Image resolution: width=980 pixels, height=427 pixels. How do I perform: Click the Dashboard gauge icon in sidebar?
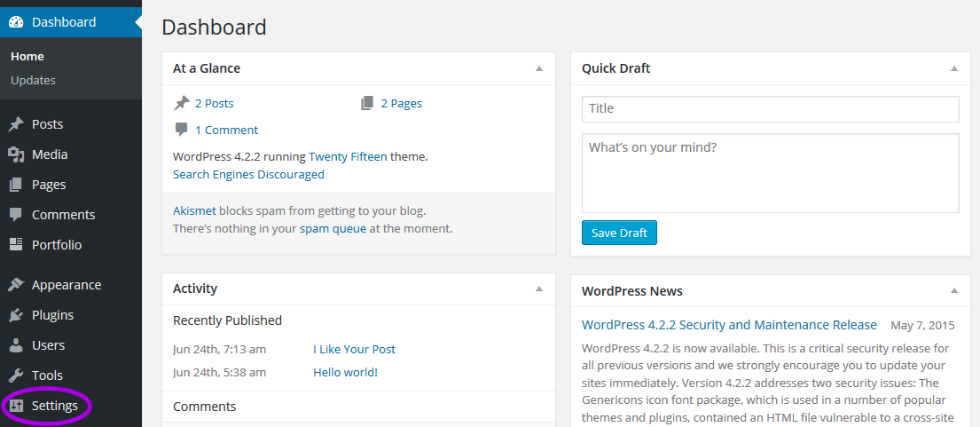tap(16, 22)
